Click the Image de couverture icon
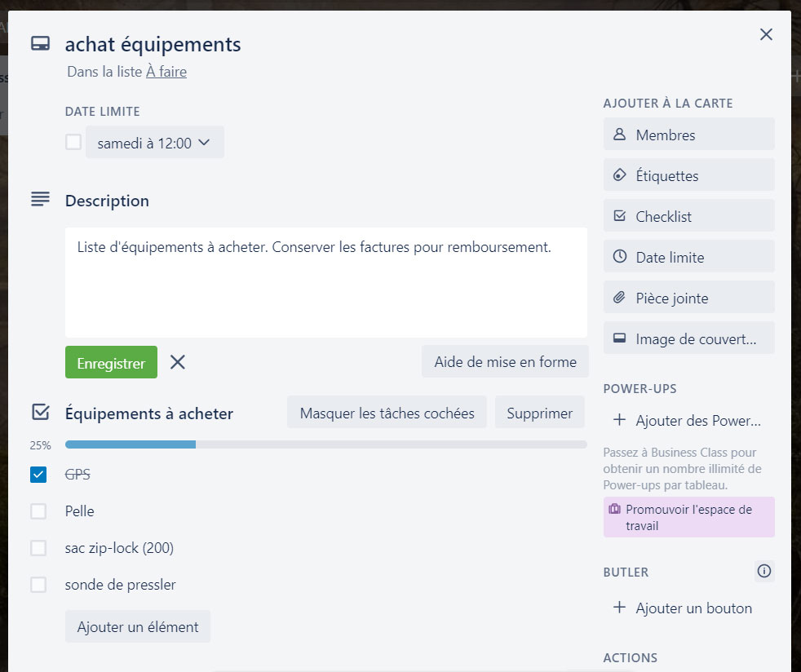The width and height of the screenshot is (801, 672). 620,338
